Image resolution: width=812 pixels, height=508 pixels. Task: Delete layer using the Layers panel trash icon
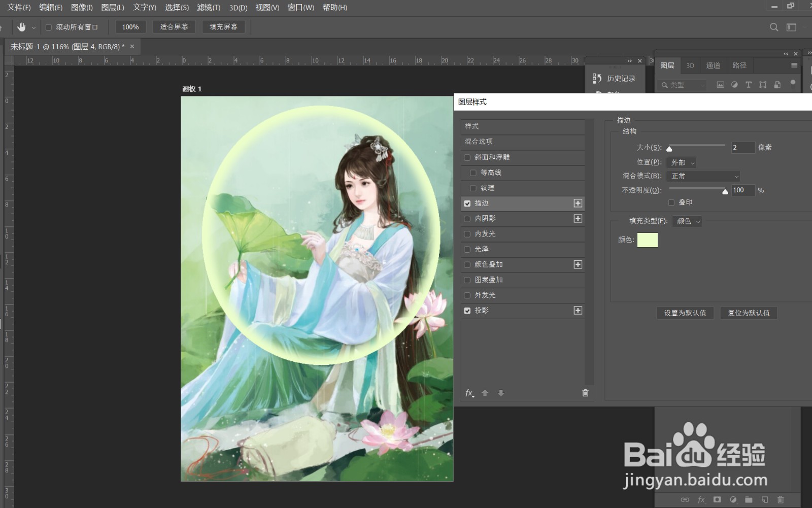pos(781,499)
